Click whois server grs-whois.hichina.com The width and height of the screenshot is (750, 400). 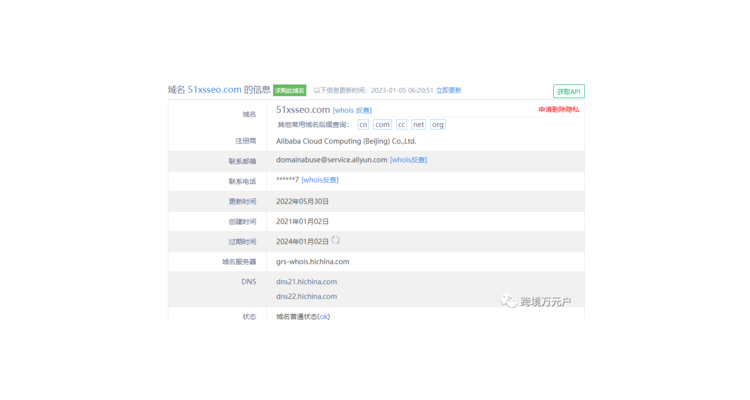click(312, 262)
